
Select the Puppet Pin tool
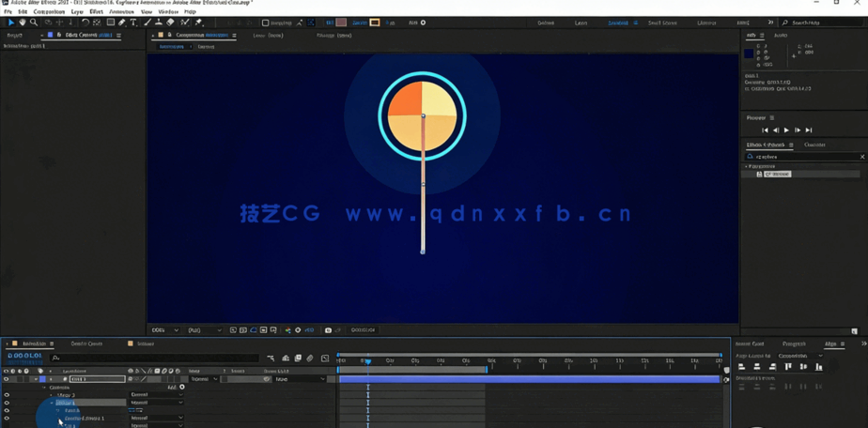(x=198, y=23)
